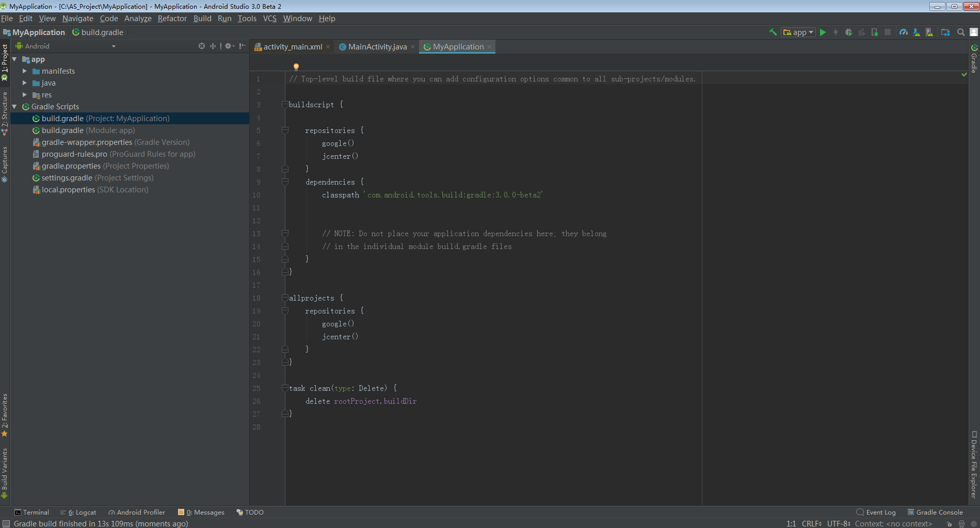Collapse the Gradle Scripts node
Viewport: 980px width, 528px height.
point(15,107)
